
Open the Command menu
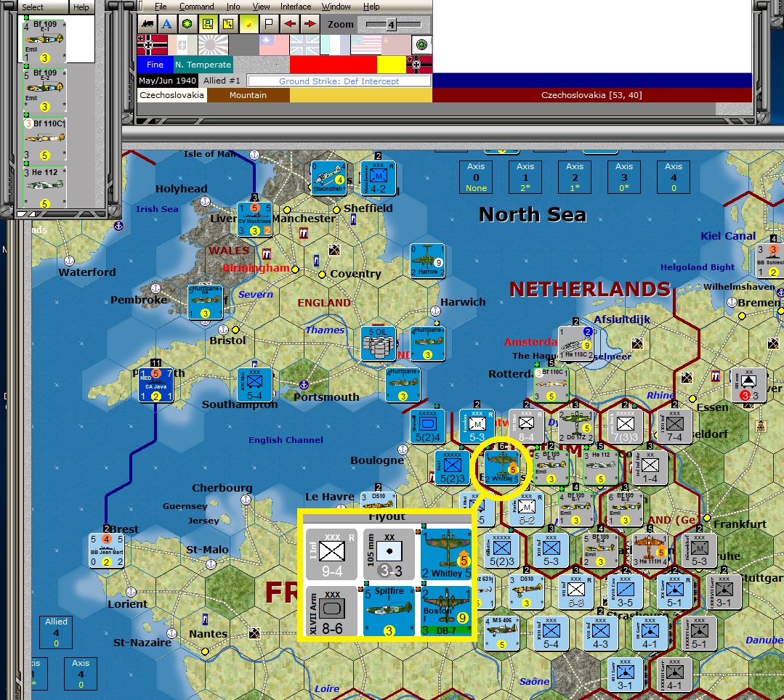tap(196, 7)
